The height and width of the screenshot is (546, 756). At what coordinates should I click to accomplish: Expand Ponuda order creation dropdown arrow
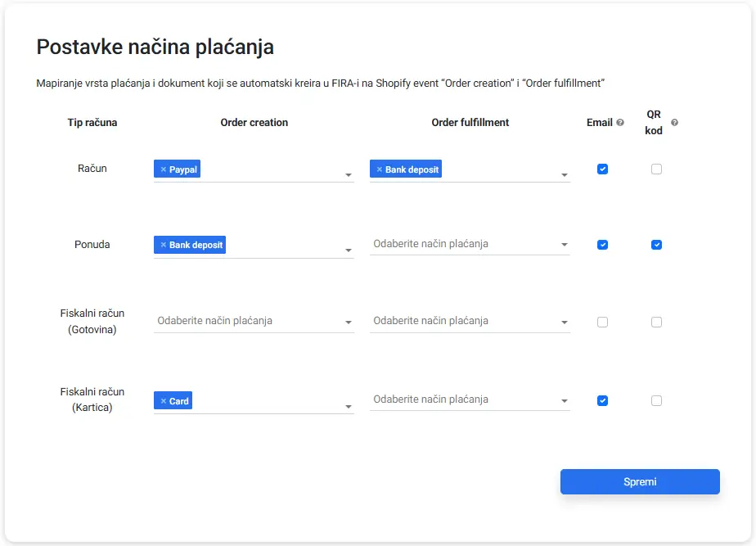pyautogui.click(x=348, y=250)
